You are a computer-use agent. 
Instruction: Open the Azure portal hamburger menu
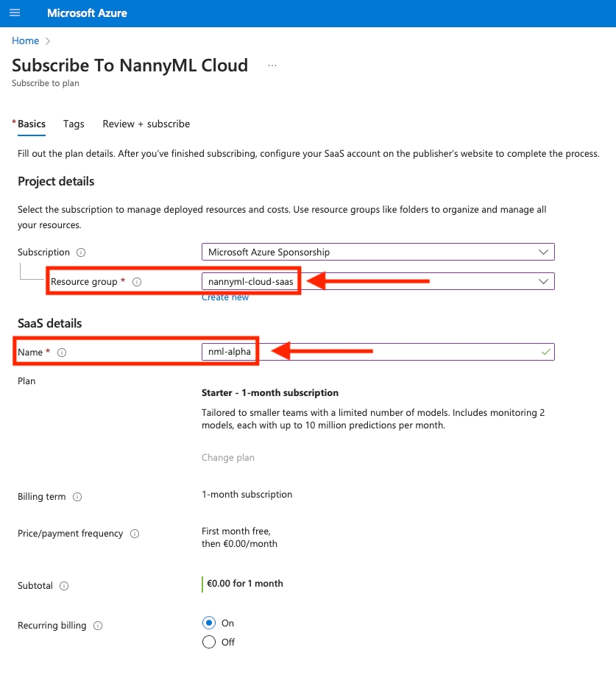[x=15, y=13]
